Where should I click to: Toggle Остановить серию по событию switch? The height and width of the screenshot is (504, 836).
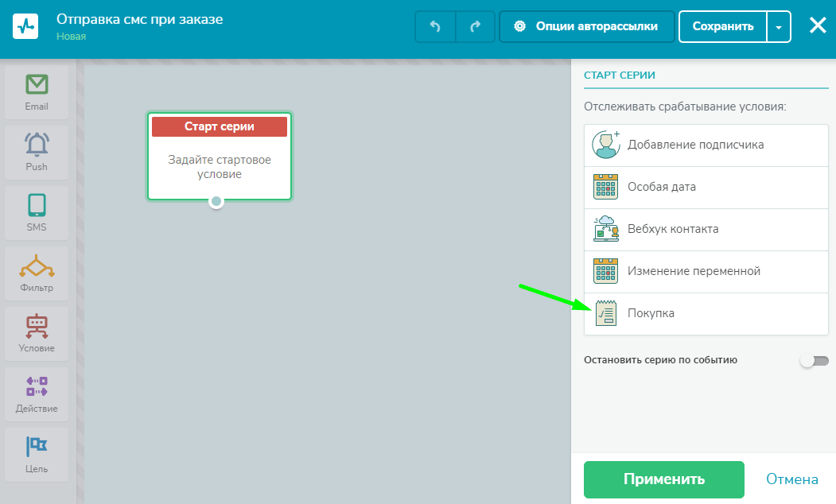[x=815, y=361]
